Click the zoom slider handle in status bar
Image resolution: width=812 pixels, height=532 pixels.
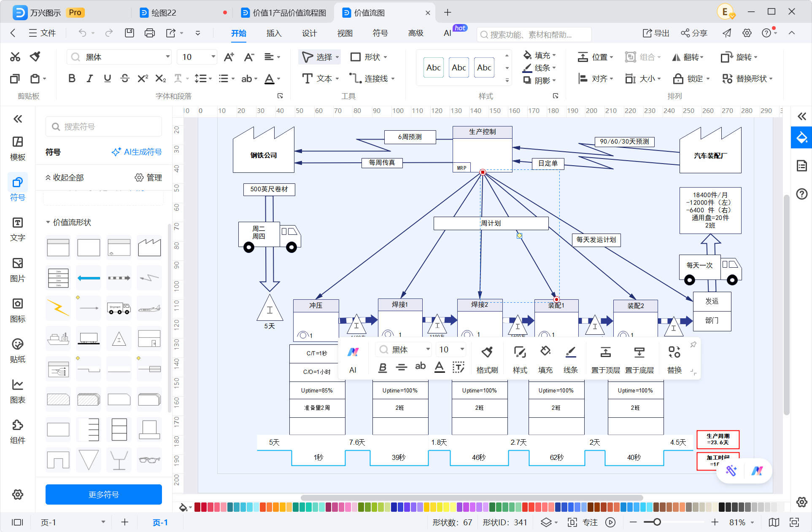[x=657, y=522]
